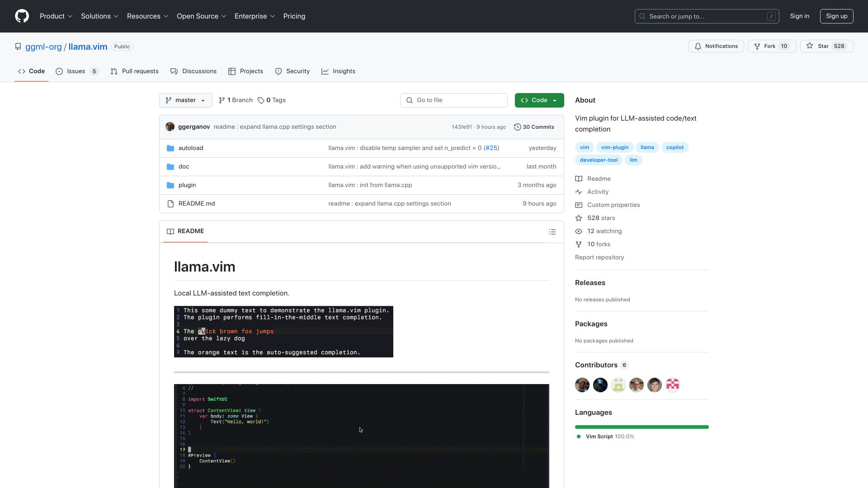Click the Notifications bell icon
Image resolution: width=868 pixels, height=488 pixels.
698,46
